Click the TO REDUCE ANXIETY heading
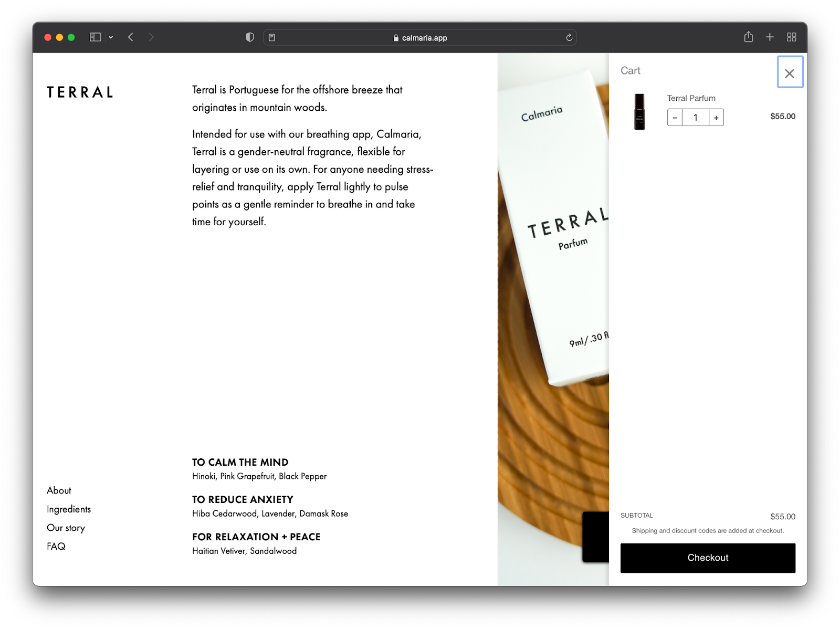Image resolution: width=840 pixels, height=629 pixels. pyautogui.click(x=243, y=500)
